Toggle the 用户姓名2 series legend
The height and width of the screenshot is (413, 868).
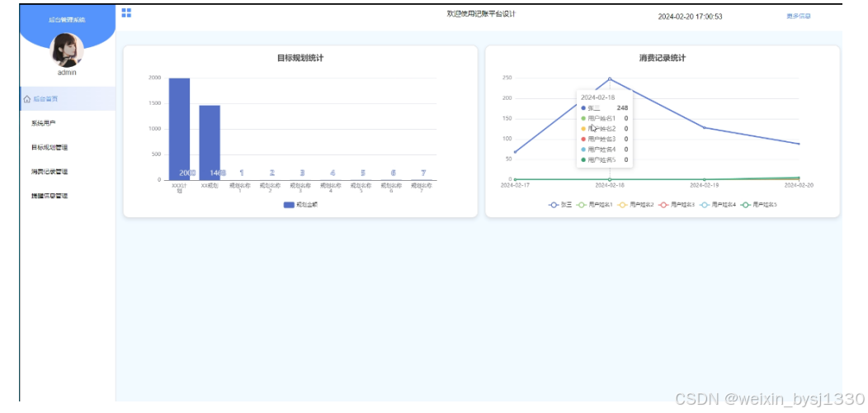[x=635, y=205]
